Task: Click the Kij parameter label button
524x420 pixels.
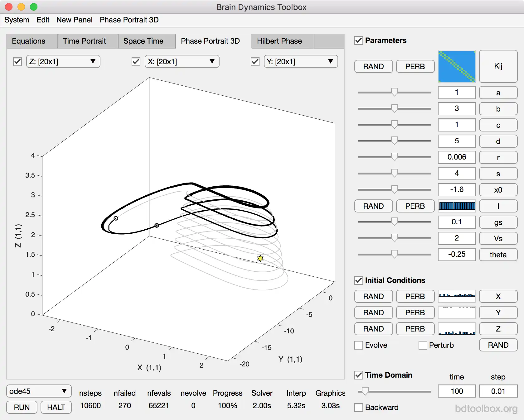Action: pos(498,66)
